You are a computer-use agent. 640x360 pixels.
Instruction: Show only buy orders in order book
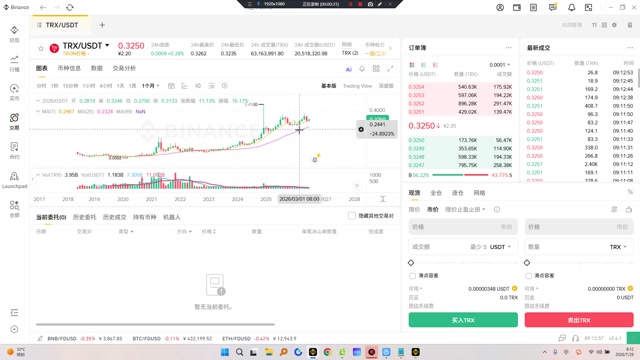424,65
